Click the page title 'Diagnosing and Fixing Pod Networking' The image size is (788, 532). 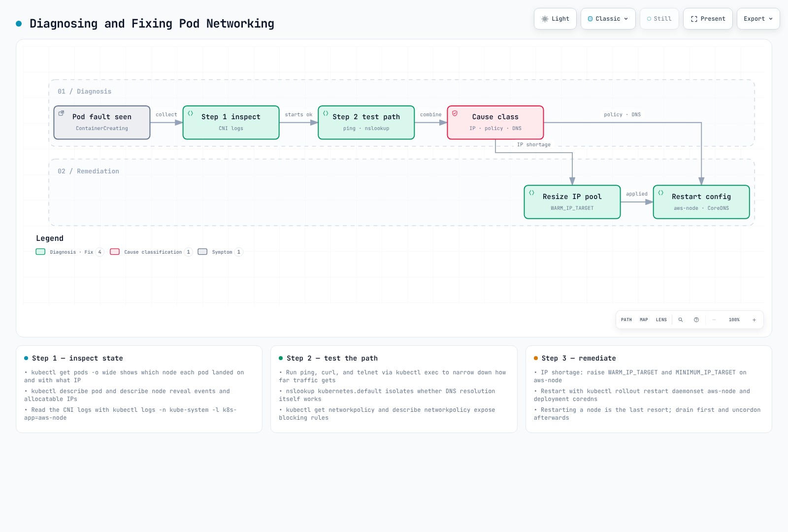click(x=152, y=24)
